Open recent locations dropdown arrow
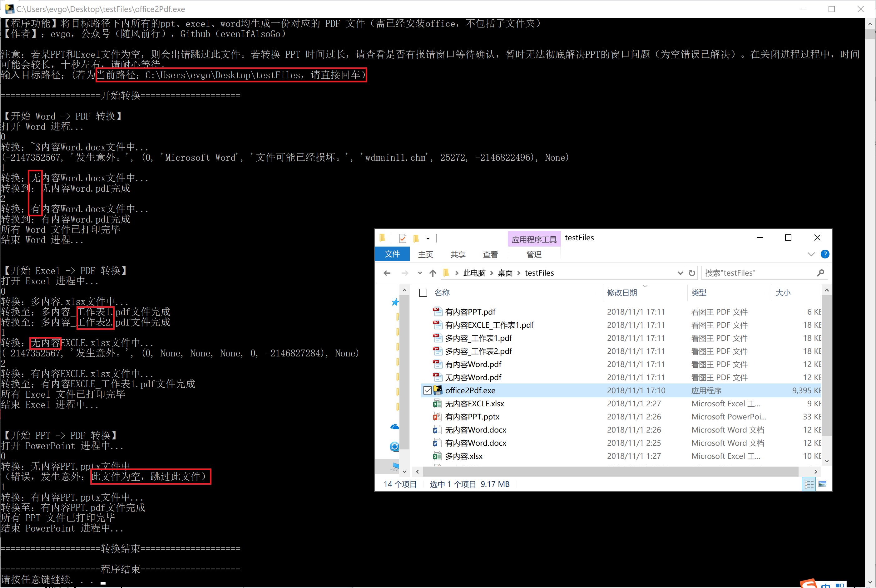This screenshot has height=588, width=876. [x=419, y=273]
